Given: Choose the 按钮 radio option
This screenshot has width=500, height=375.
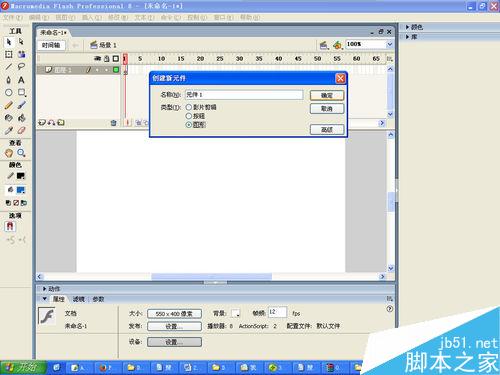Looking at the screenshot, I should coord(189,116).
